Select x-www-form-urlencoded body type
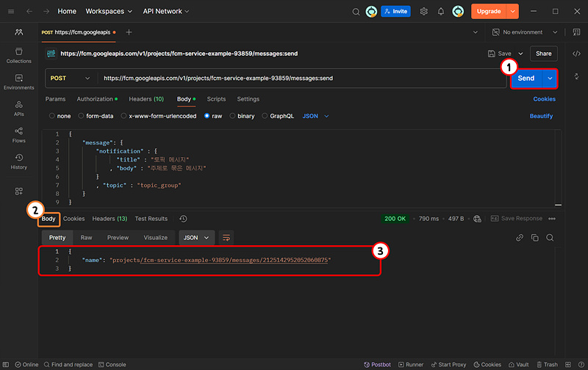 pos(123,116)
